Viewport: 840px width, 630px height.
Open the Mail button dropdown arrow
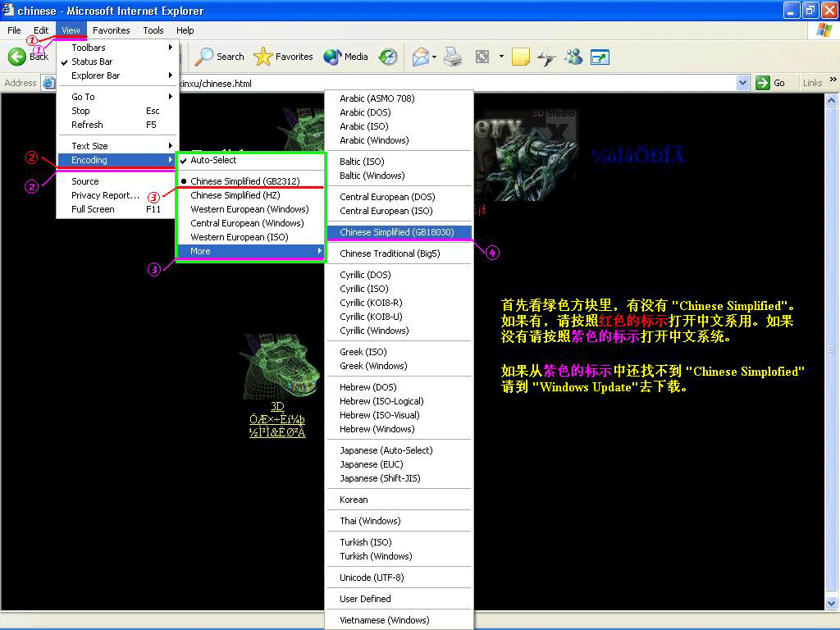click(434, 57)
